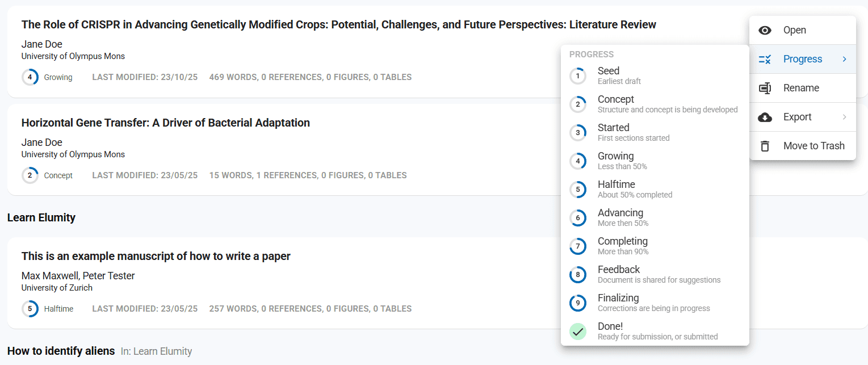This screenshot has width=868, height=365.
Task: Expand the Export submenu chevron
Action: tap(844, 117)
